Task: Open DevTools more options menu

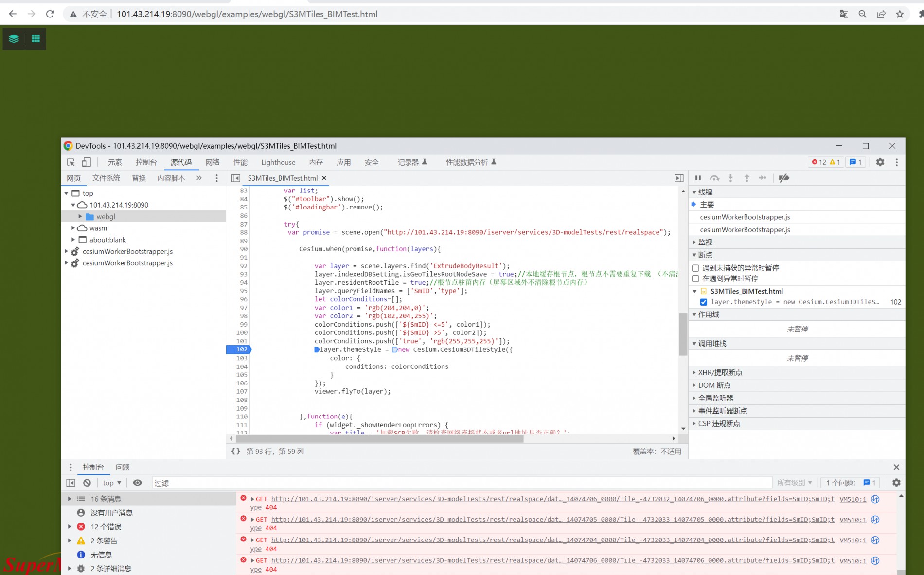Action: [896, 162]
